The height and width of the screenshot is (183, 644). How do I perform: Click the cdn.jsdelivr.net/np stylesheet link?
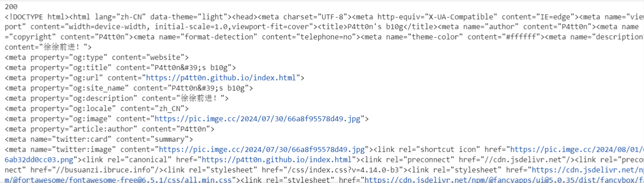point(588,170)
